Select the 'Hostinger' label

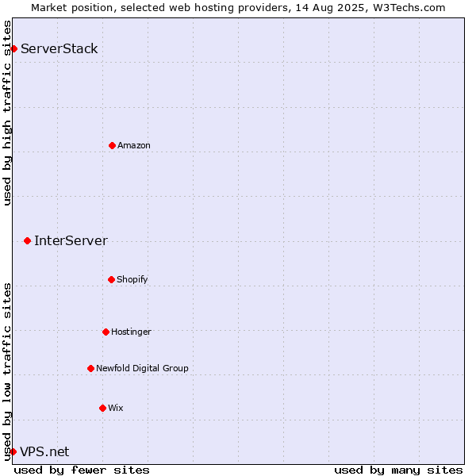[131, 332]
